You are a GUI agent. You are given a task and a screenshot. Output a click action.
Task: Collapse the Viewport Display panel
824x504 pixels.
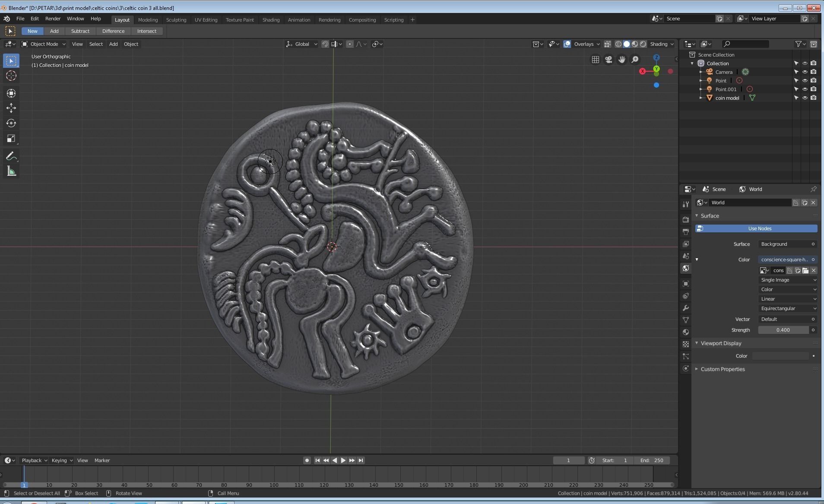720,343
